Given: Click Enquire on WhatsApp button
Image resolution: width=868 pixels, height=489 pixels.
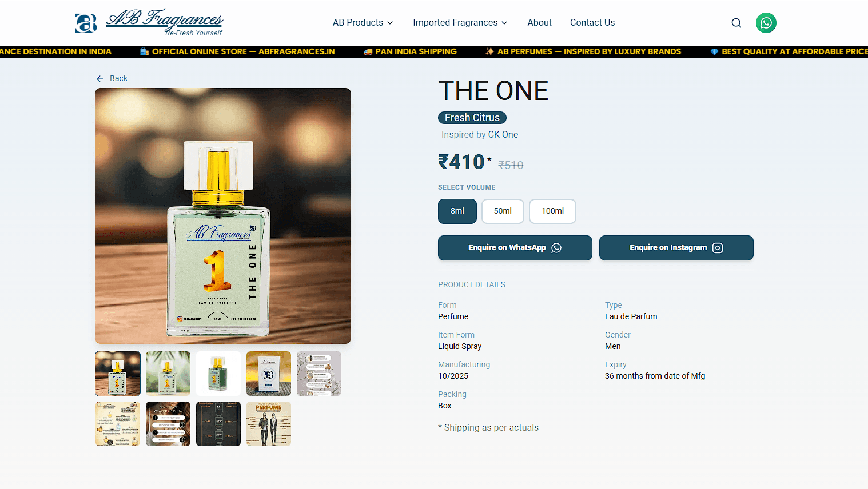Looking at the screenshot, I should point(515,248).
